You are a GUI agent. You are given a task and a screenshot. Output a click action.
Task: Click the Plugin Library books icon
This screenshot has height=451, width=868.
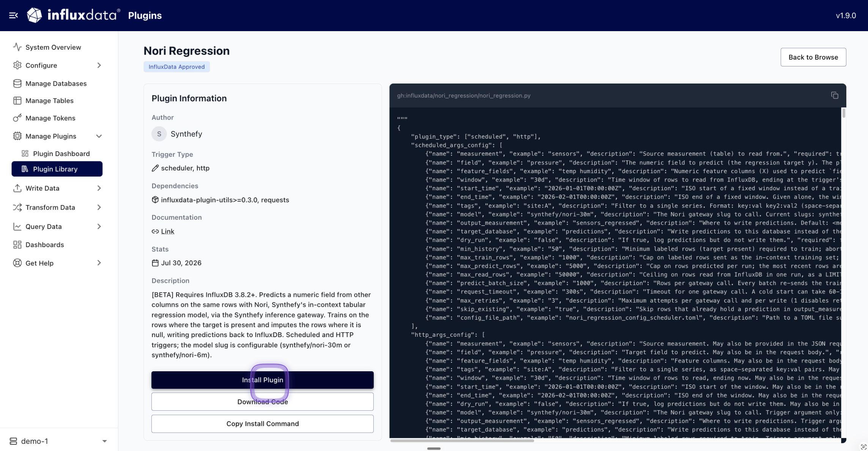coord(25,169)
